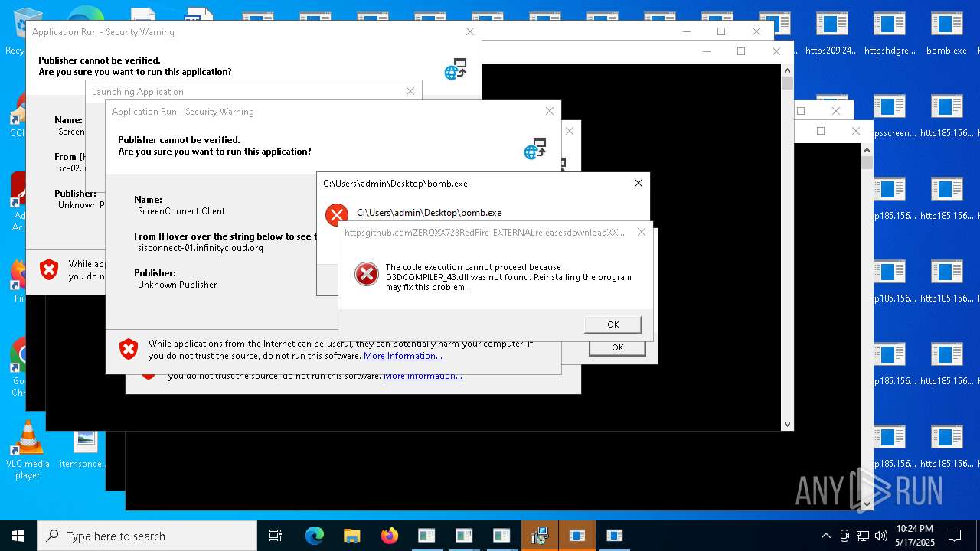Viewport: 980px width, 551px height.
Task: Click the sisconnect-01.infinitycloud.org source text
Action: pyautogui.click(x=201, y=248)
